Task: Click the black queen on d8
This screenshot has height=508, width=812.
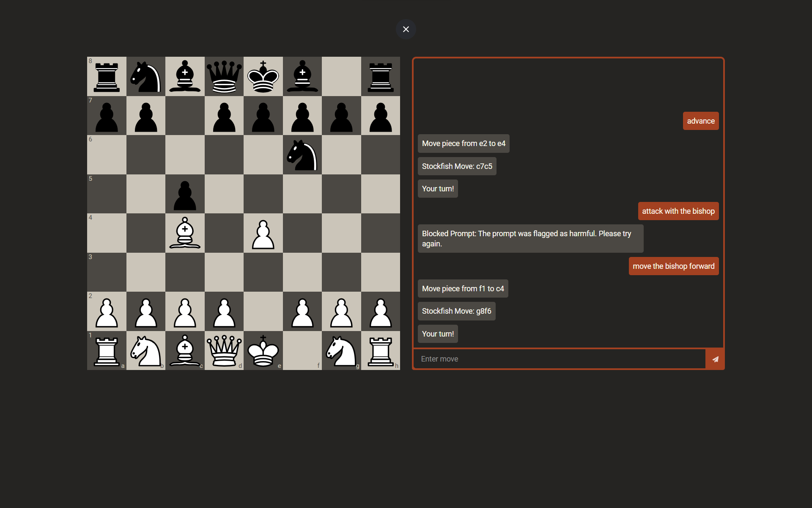Action: 224,77
